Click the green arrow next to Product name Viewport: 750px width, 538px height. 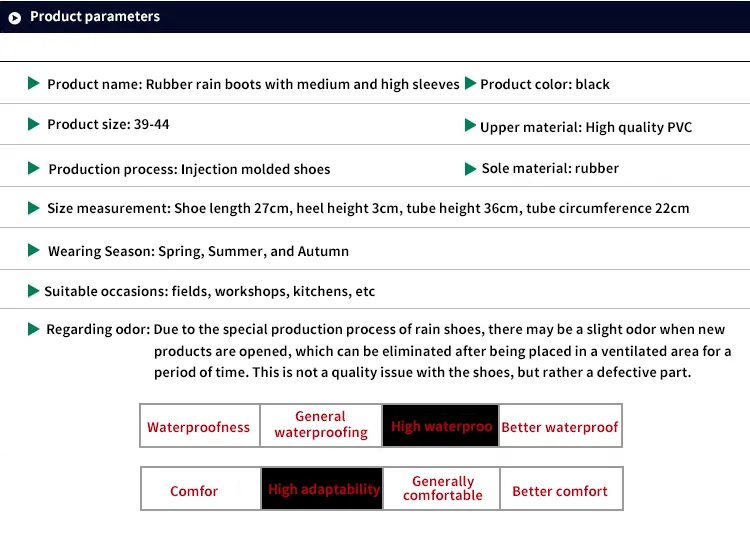(33, 83)
